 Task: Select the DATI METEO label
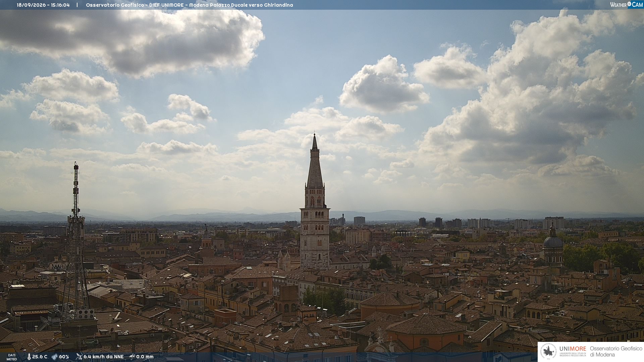[12, 357]
